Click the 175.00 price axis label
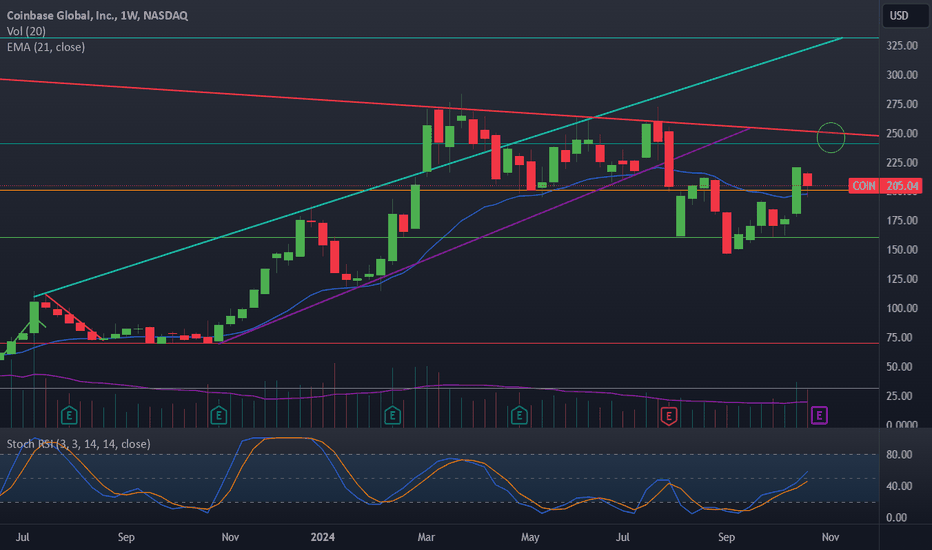Screen dimensions: 932x550 (x=902, y=221)
